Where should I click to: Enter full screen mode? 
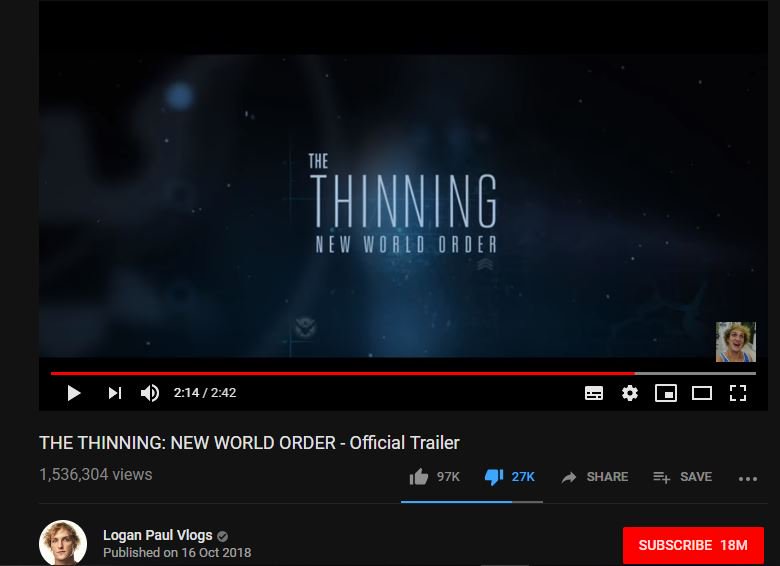pos(738,393)
